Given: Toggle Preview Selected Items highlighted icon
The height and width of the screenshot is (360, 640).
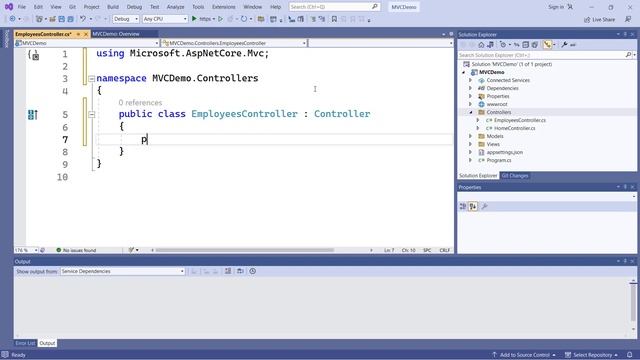Looking at the screenshot, I should point(547,45).
